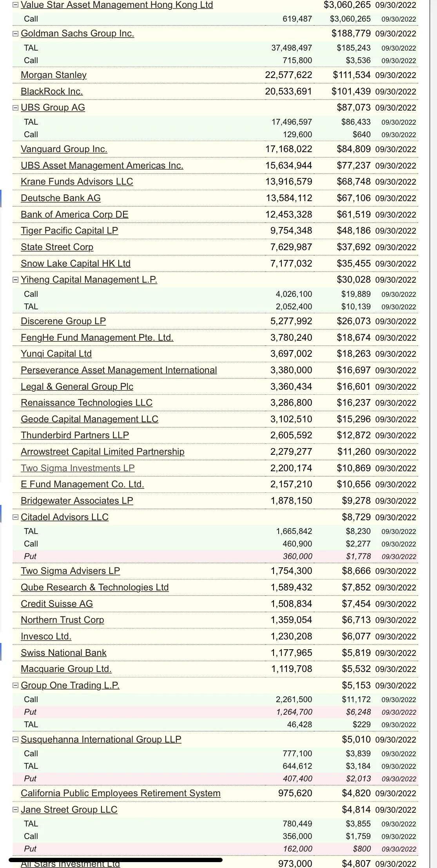
Task: Open Value Star Asset Management Hong Kong link
Action: tap(117, 5)
